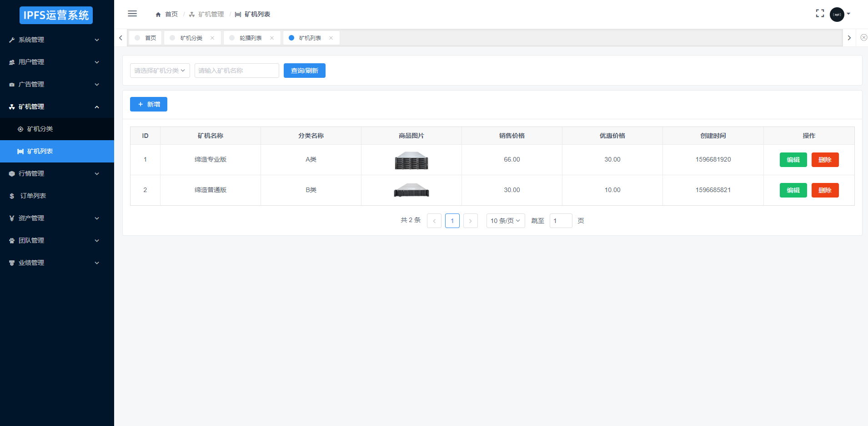Open 矿机分类 in the sidebar
The image size is (868, 426).
pyautogui.click(x=40, y=129)
